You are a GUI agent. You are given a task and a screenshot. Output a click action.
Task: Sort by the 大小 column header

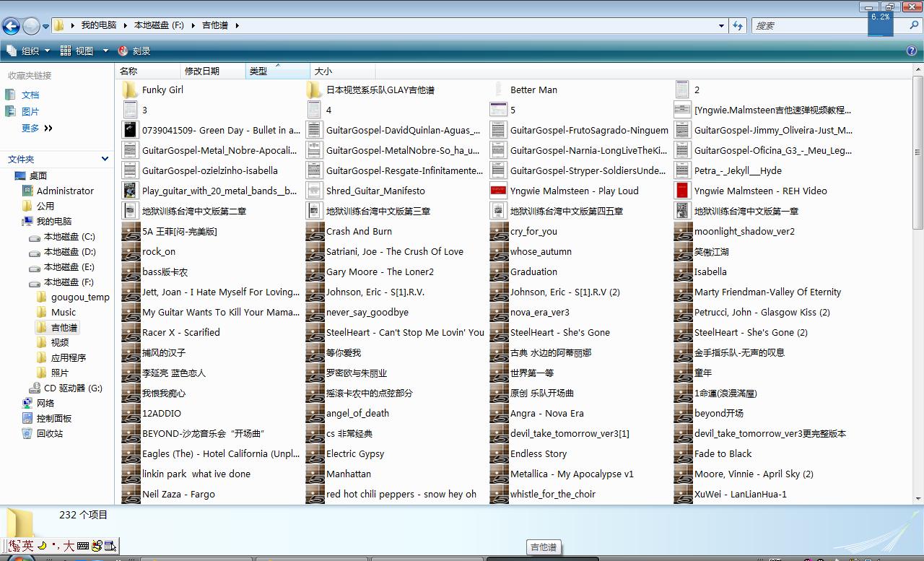pos(343,71)
